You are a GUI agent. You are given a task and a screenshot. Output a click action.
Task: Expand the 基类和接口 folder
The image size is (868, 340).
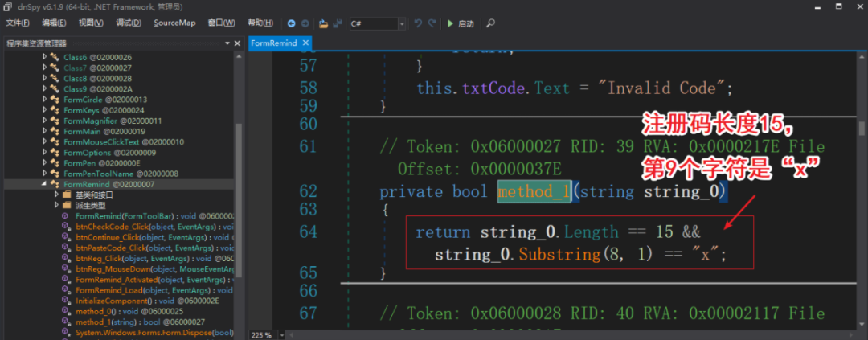[x=56, y=195]
